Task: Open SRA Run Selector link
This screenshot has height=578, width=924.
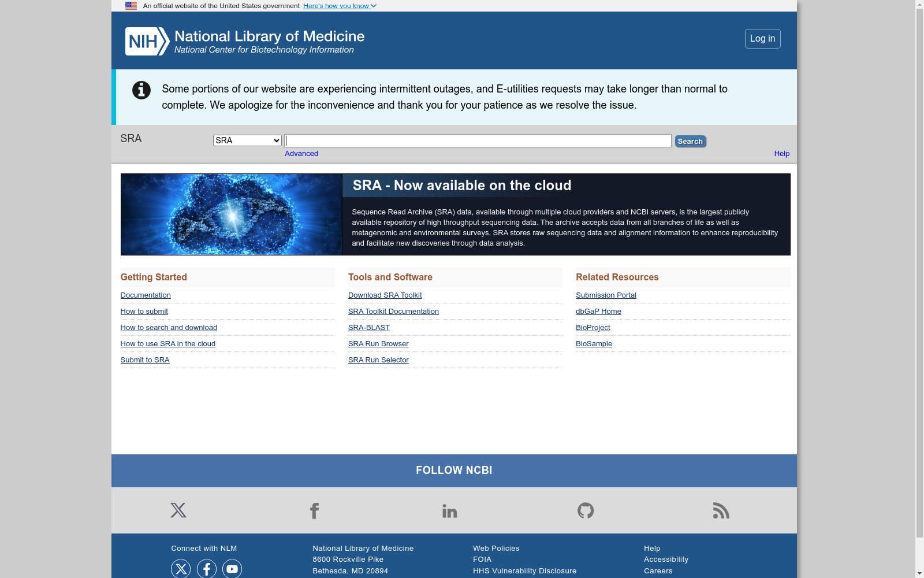Action: (378, 360)
